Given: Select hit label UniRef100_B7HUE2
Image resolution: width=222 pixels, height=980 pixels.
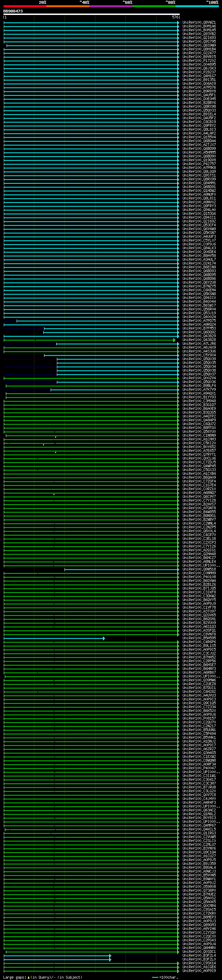Looking at the screenshot, I should click(199, 894).
